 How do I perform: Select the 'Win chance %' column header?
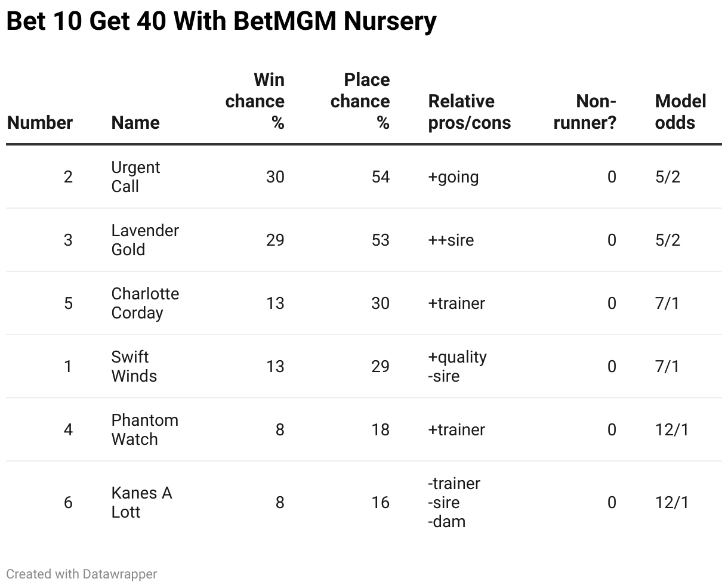pyautogui.click(x=255, y=101)
